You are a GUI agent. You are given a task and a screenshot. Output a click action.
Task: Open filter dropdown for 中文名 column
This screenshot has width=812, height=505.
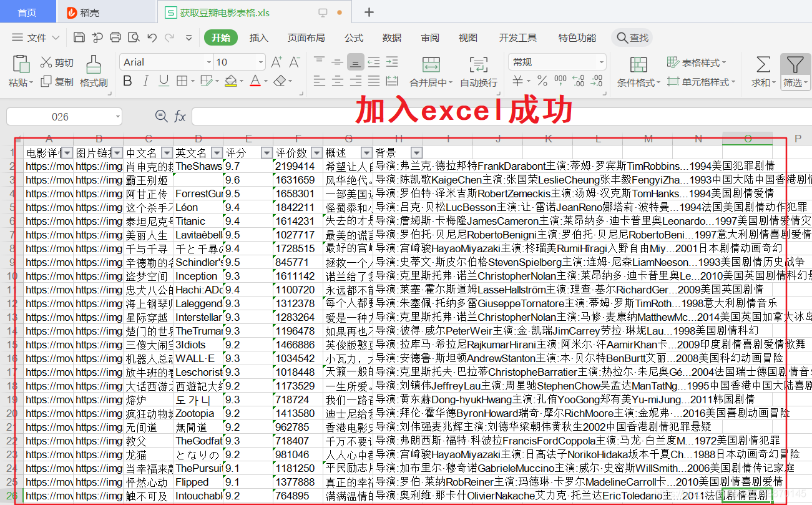click(x=167, y=152)
